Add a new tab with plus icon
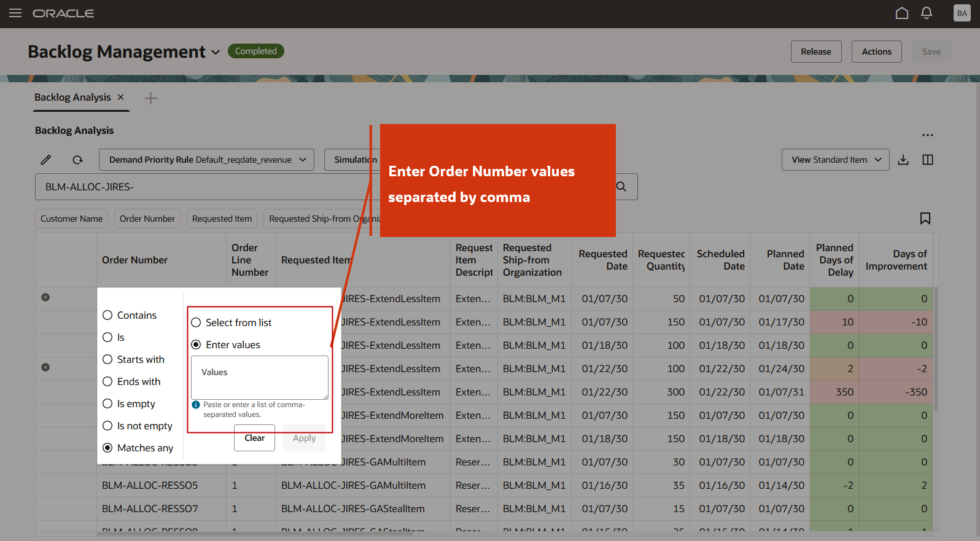This screenshot has height=541, width=980. click(x=150, y=98)
